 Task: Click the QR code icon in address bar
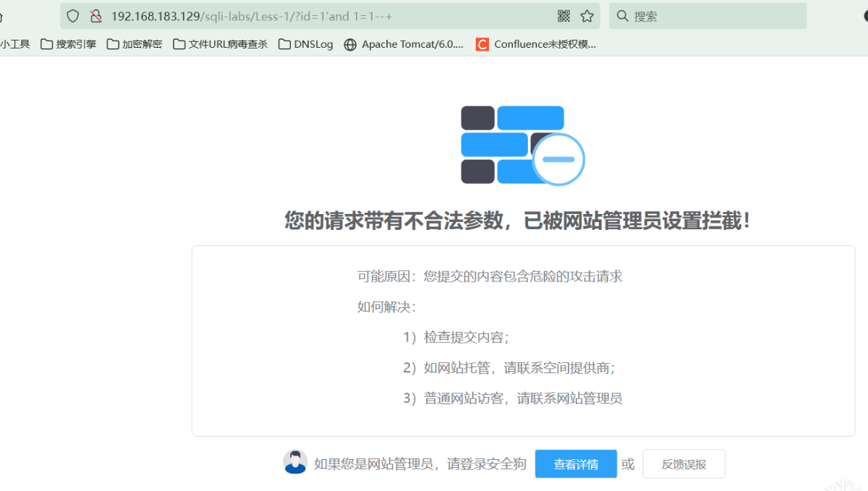tap(564, 16)
